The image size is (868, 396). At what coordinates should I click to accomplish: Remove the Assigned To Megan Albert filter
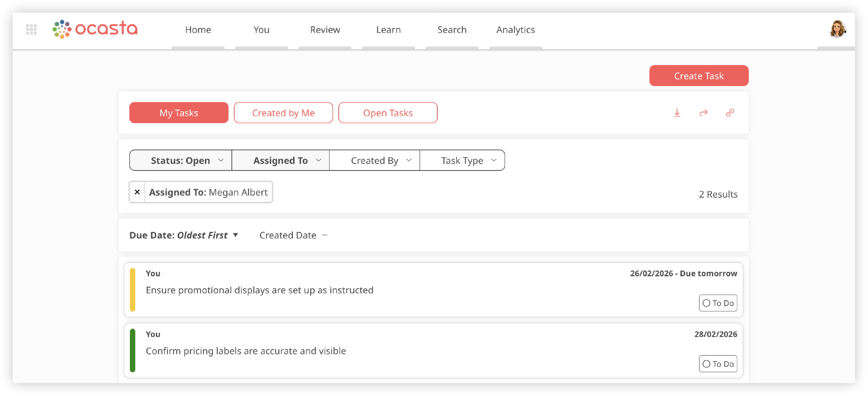(x=137, y=192)
